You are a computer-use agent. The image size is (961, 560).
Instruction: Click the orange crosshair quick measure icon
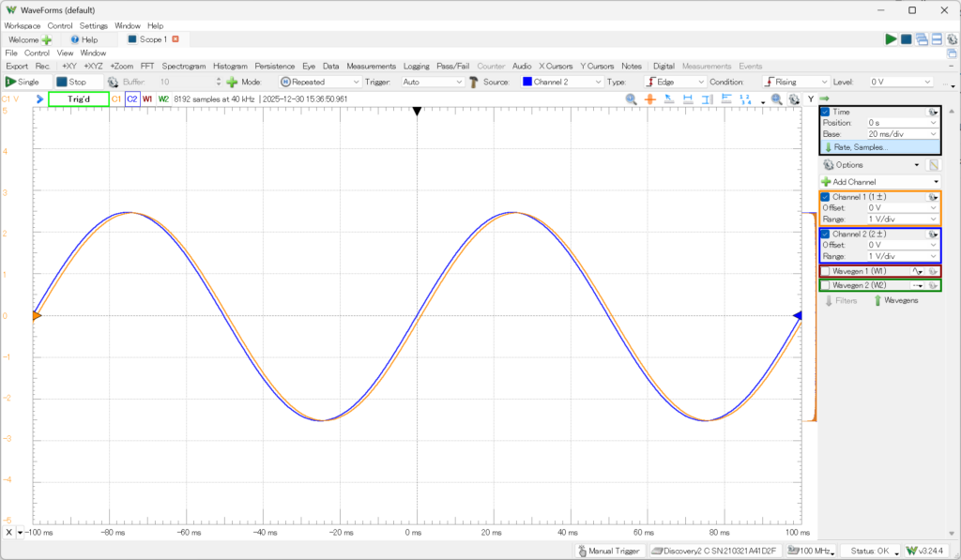(650, 98)
